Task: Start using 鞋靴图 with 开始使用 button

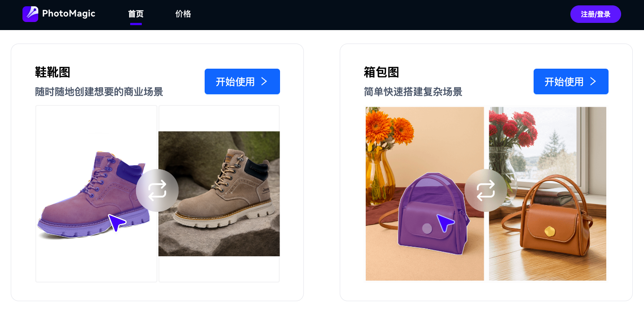Action: 242,81
